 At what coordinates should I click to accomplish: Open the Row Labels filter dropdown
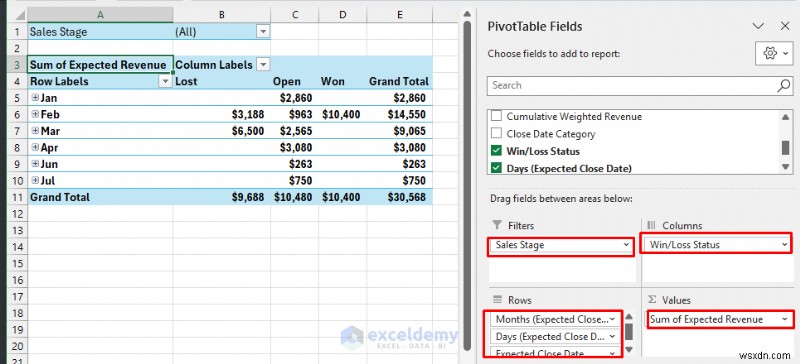click(165, 82)
